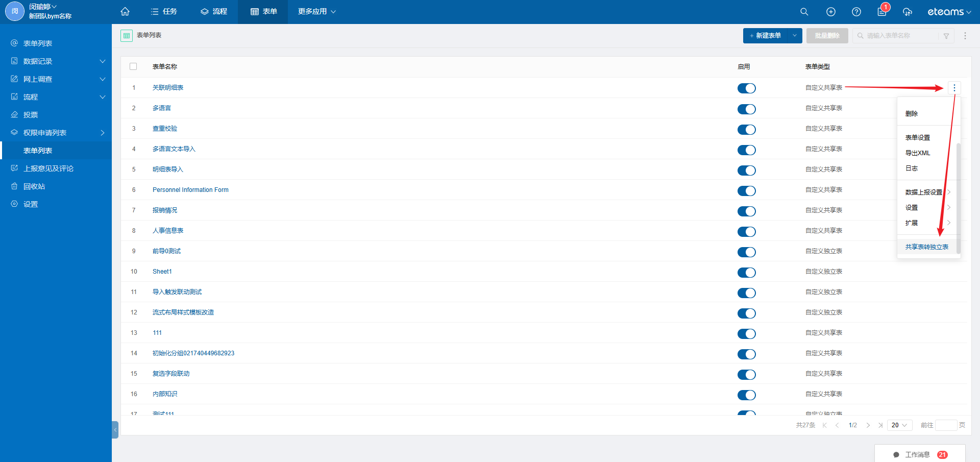Open the 新建表单 dropdown arrow

[x=794, y=36]
